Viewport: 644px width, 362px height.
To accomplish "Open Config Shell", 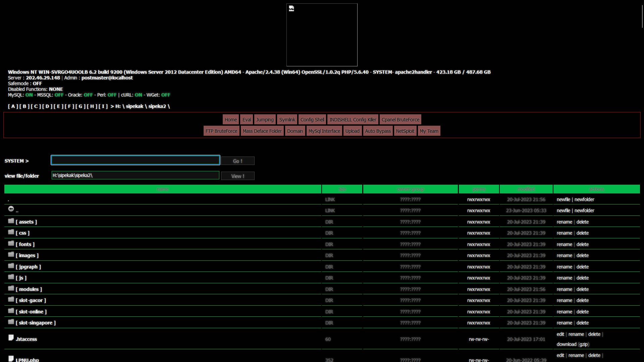I will 312,120.
